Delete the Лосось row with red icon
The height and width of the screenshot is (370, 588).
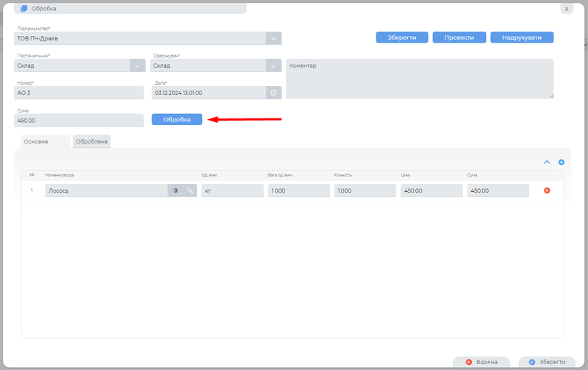(x=547, y=191)
